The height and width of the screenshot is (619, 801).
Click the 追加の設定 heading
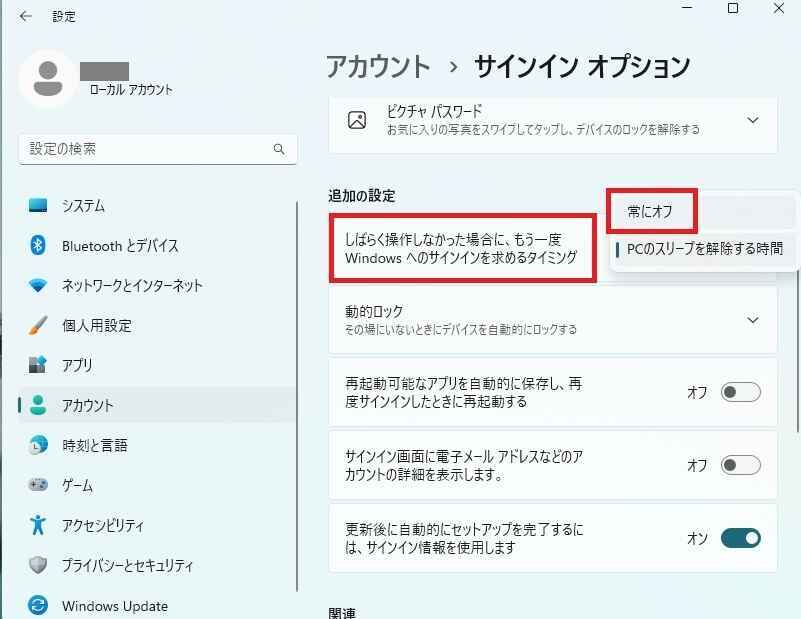362,196
